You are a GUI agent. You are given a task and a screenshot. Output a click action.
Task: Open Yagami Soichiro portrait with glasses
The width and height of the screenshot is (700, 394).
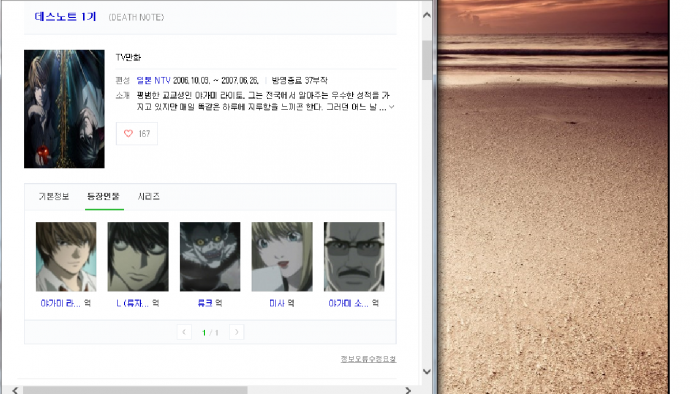pyautogui.click(x=354, y=257)
